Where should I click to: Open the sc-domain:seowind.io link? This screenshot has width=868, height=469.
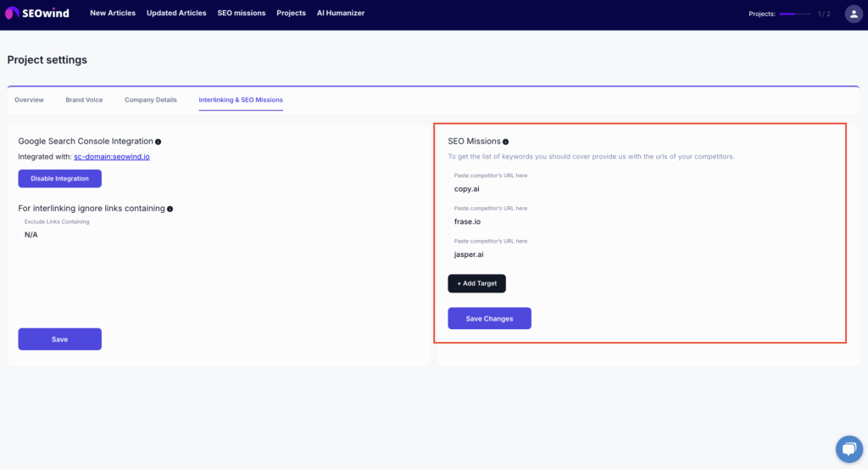(x=112, y=157)
